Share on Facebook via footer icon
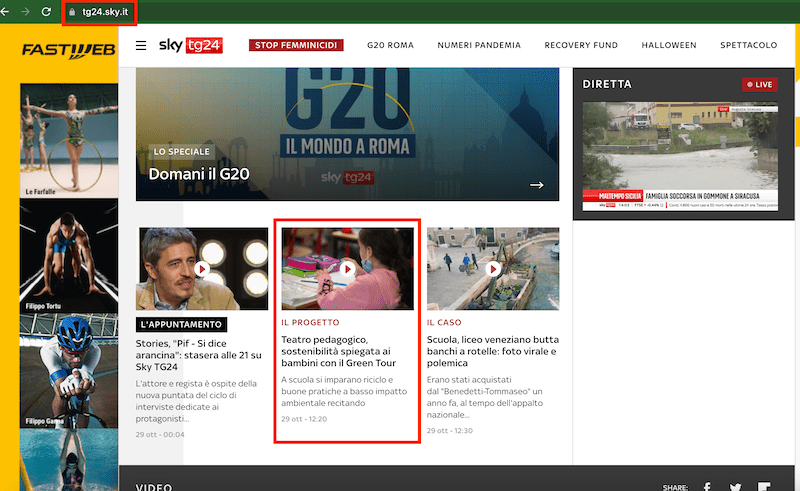Viewport: 800px width, 491px height. 707,486
